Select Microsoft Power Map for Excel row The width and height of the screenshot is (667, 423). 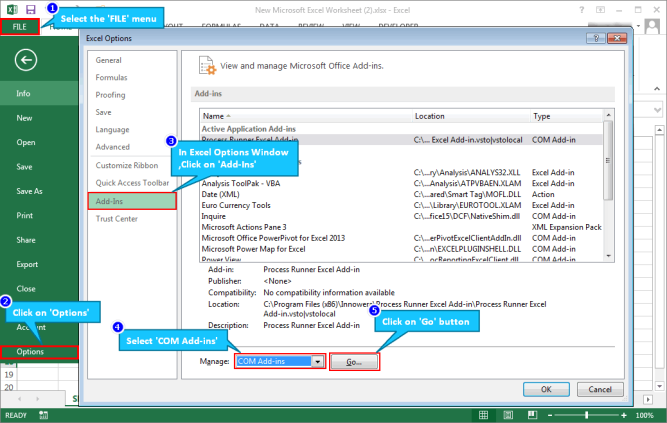pos(402,249)
